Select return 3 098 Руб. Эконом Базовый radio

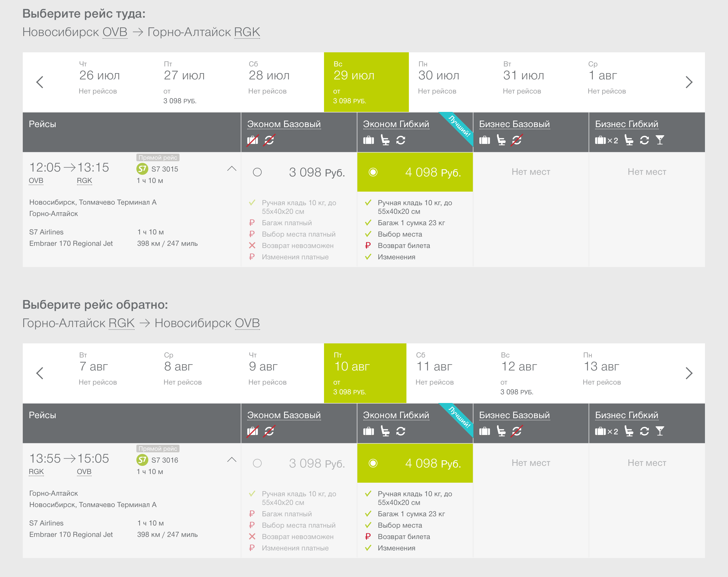pyautogui.click(x=257, y=463)
